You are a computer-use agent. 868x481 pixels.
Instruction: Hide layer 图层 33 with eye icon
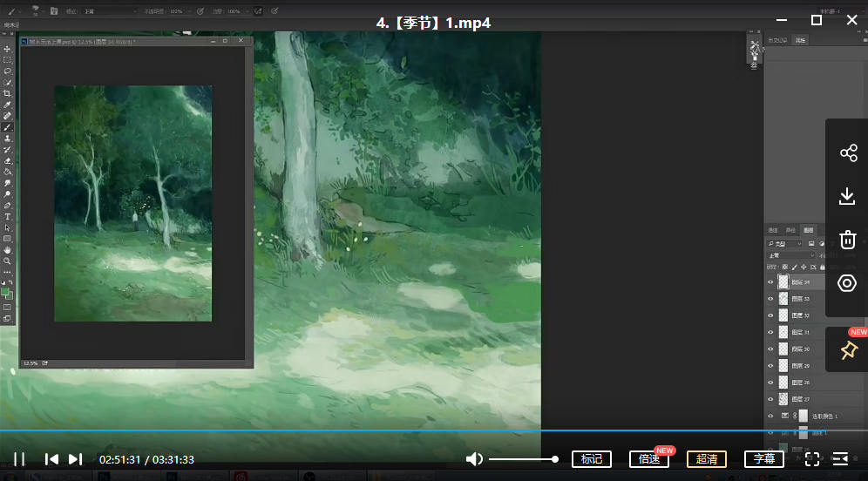coord(770,298)
